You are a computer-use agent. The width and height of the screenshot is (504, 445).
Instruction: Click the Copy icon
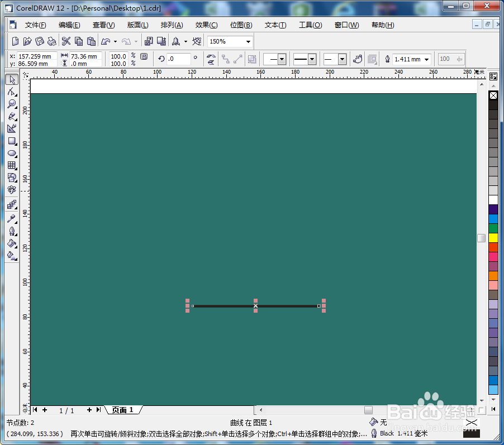[x=79, y=41]
